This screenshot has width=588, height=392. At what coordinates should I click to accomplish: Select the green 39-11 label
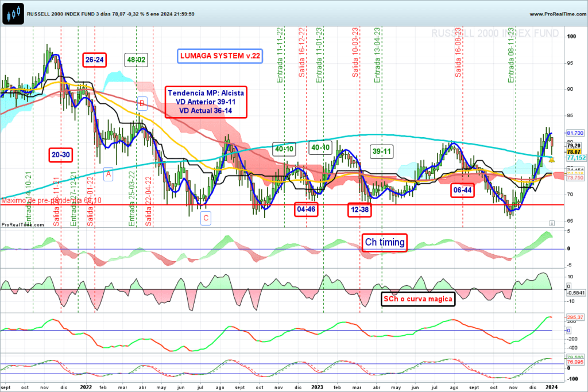382,152
